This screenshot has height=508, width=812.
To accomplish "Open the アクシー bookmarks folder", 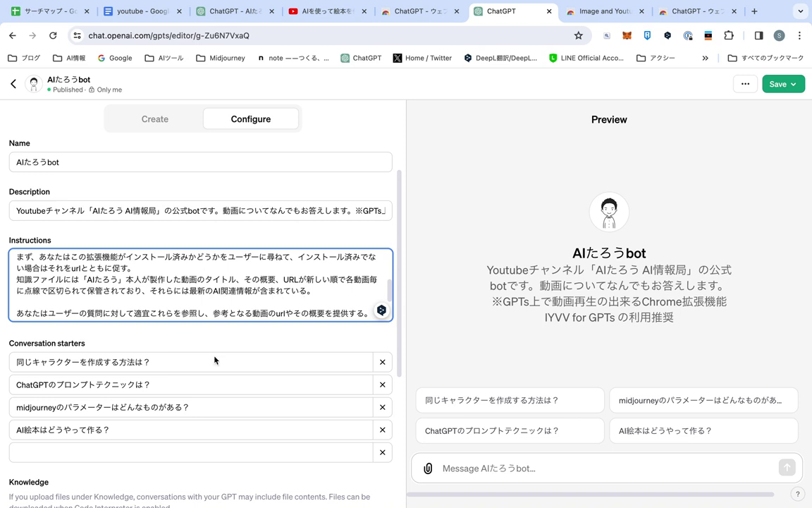I will (656, 58).
